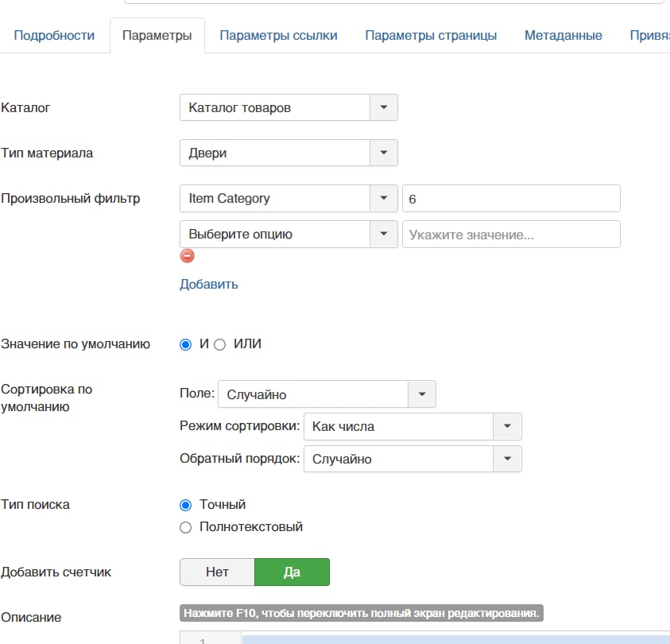Screen dimensions: 670x644
Task: Select the И radio button
Action: [x=185, y=344]
